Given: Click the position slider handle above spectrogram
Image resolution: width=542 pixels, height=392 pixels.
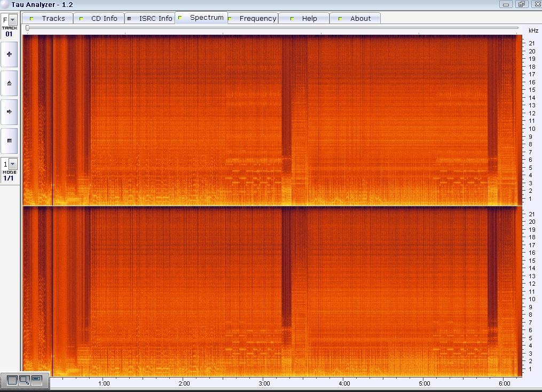Looking at the screenshot, I should [27, 28].
